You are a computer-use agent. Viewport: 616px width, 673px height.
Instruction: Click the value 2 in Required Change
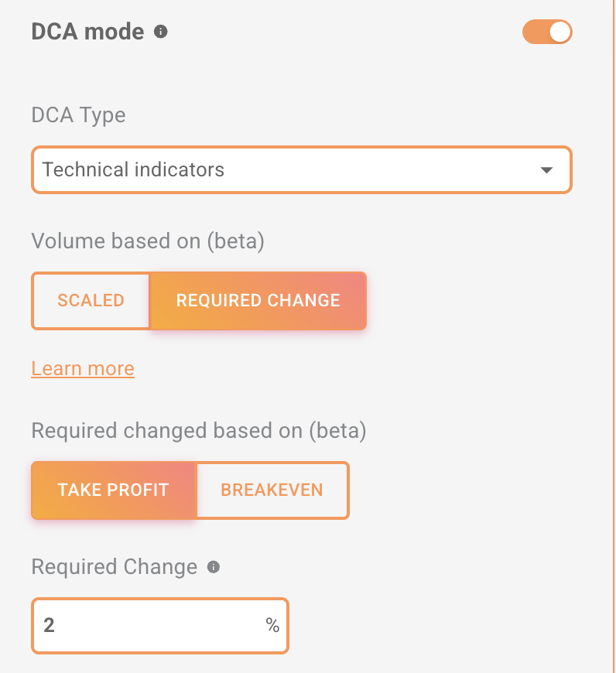click(x=50, y=626)
